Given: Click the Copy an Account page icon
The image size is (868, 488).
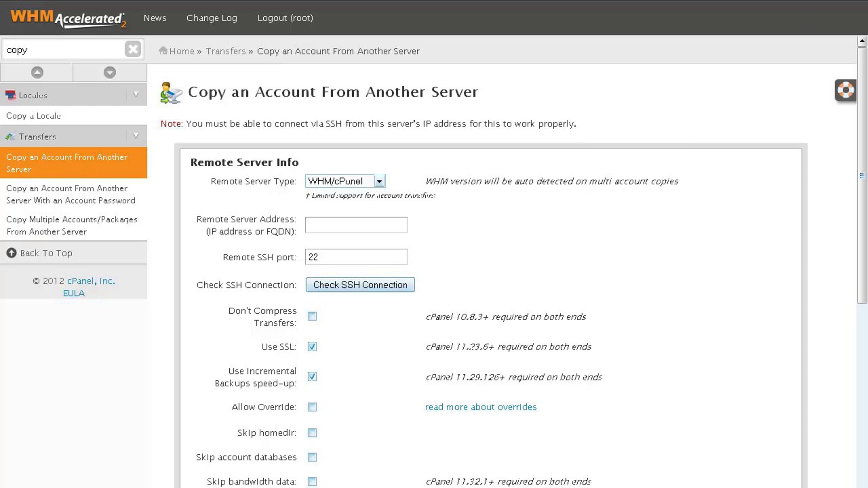Looking at the screenshot, I should [x=171, y=93].
